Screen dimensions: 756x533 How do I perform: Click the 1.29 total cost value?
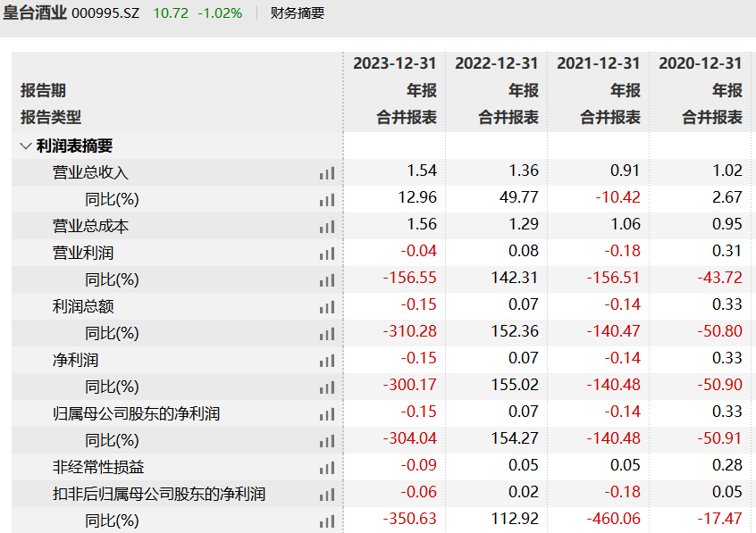524,224
